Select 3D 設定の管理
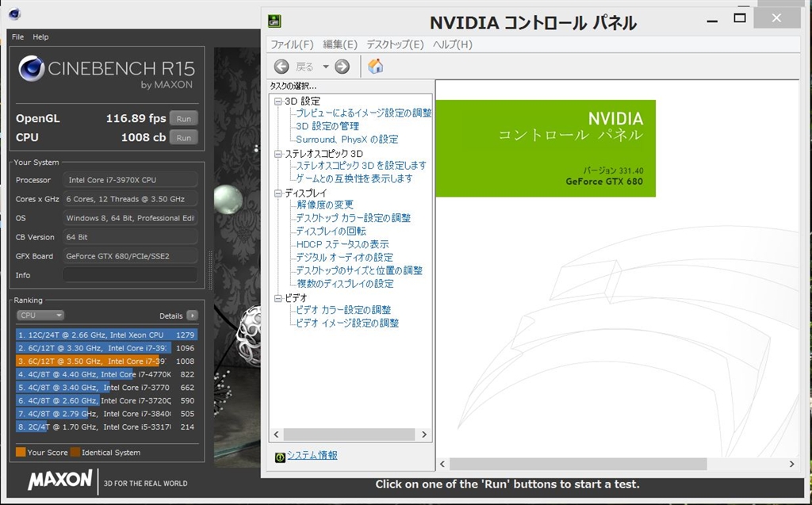The height and width of the screenshot is (505, 812). [x=327, y=126]
